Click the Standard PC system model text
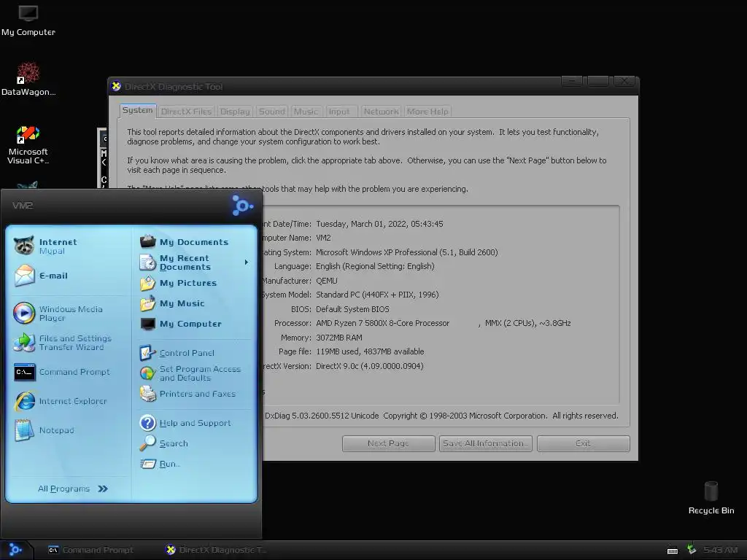Viewport: 747px width, 560px height. [377, 295]
